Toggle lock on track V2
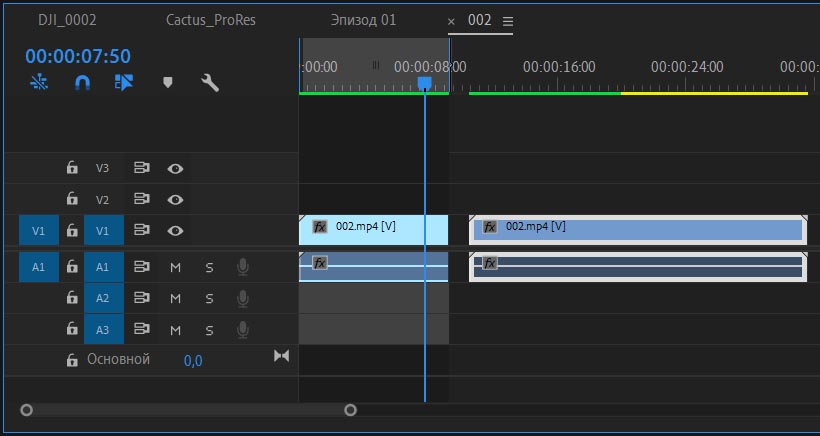The width and height of the screenshot is (820, 436). click(x=72, y=199)
